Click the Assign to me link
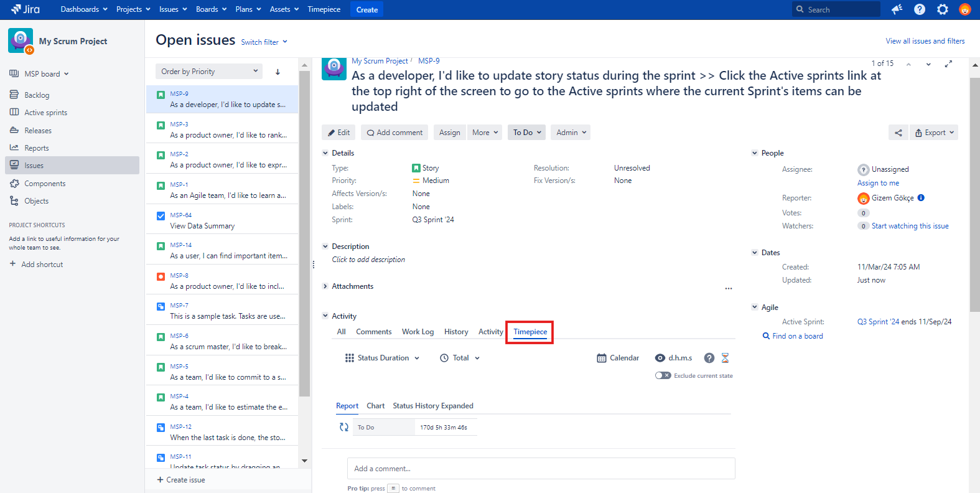 (x=877, y=183)
